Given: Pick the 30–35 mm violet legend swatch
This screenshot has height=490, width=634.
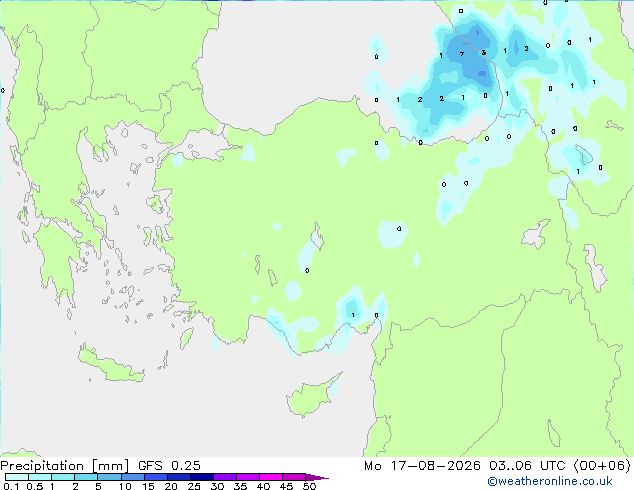Looking at the screenshot, I should pos(224,477).
